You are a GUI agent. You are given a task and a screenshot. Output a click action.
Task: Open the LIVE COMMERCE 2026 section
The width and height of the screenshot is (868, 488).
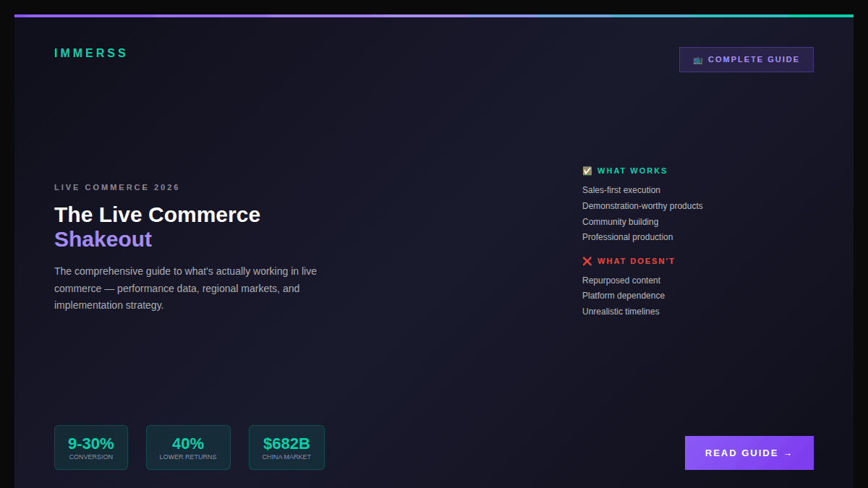pyautogui.click(x=116, y=187)
